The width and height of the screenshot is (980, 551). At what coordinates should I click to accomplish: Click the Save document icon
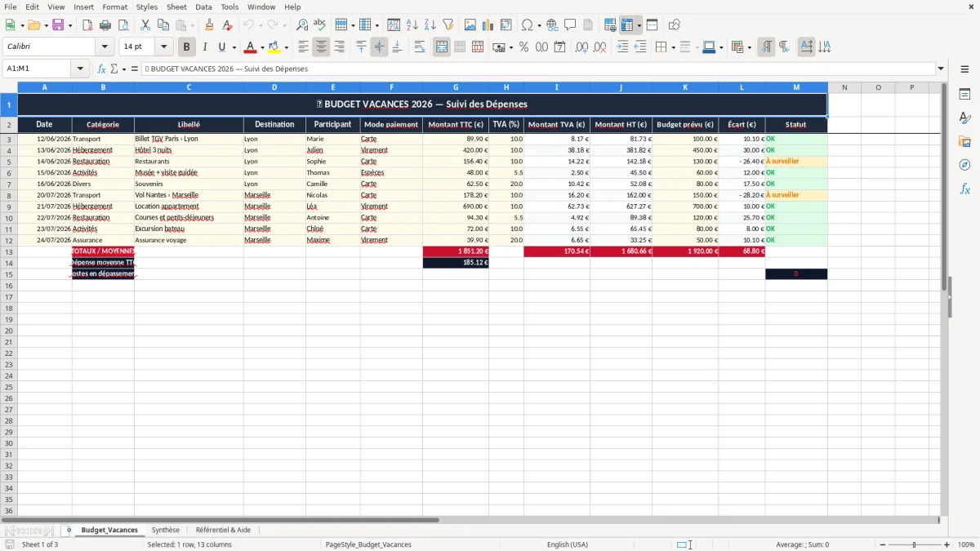(x=58, y=25)
